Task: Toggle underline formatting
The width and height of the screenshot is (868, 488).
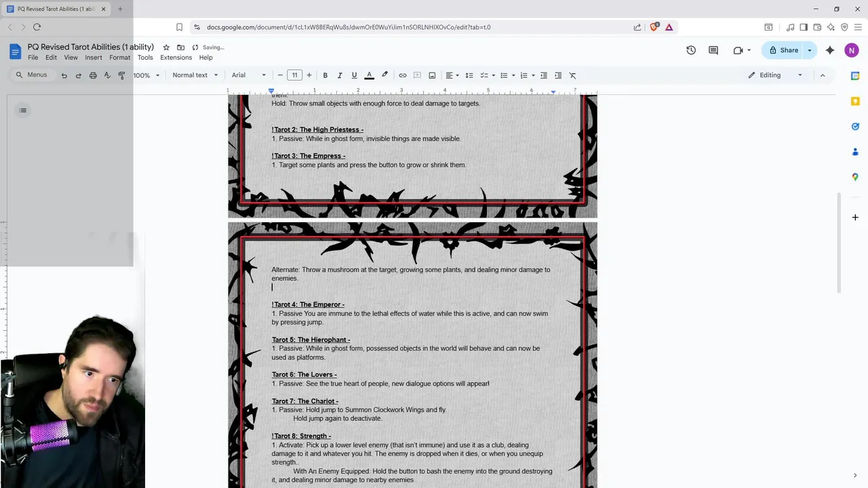Action: 354,75
